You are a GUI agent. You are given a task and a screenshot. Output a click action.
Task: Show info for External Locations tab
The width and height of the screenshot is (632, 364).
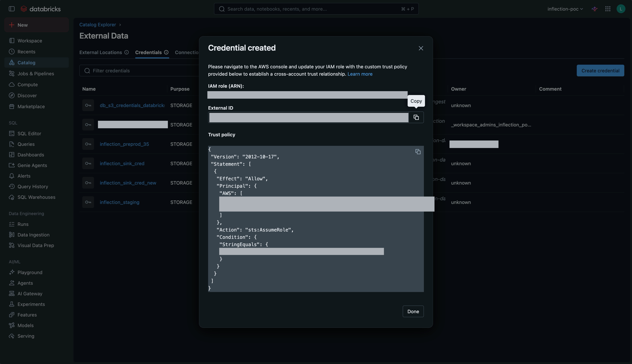(x=127, y=52)
